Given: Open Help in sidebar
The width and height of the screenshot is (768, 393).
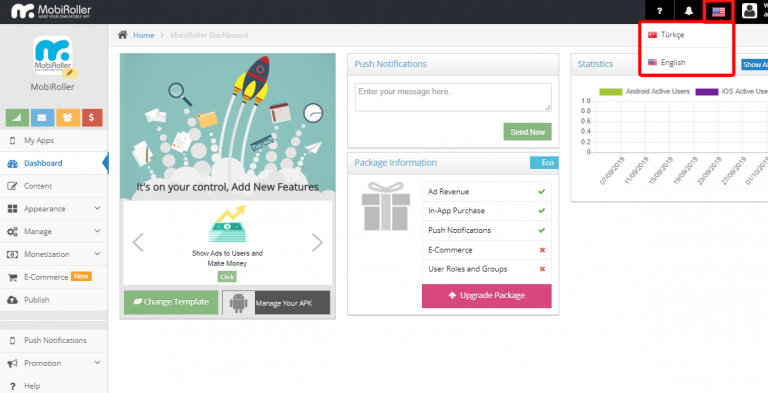Looking at the screenshot, I should click(x=54, y=386).
